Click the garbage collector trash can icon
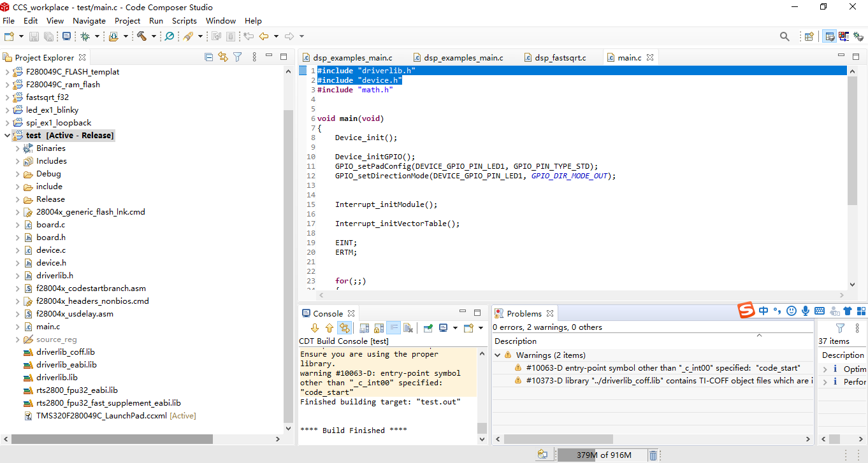Screen dimensions: 868x463 point(653,455)
